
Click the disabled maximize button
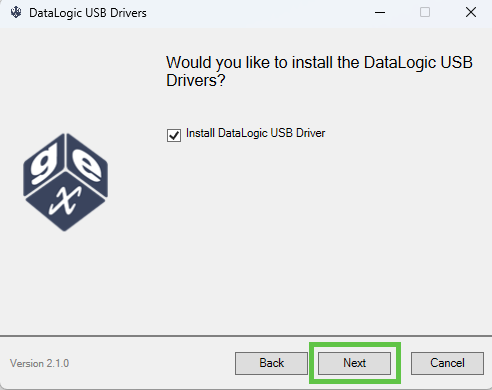(x=425, y=13)
